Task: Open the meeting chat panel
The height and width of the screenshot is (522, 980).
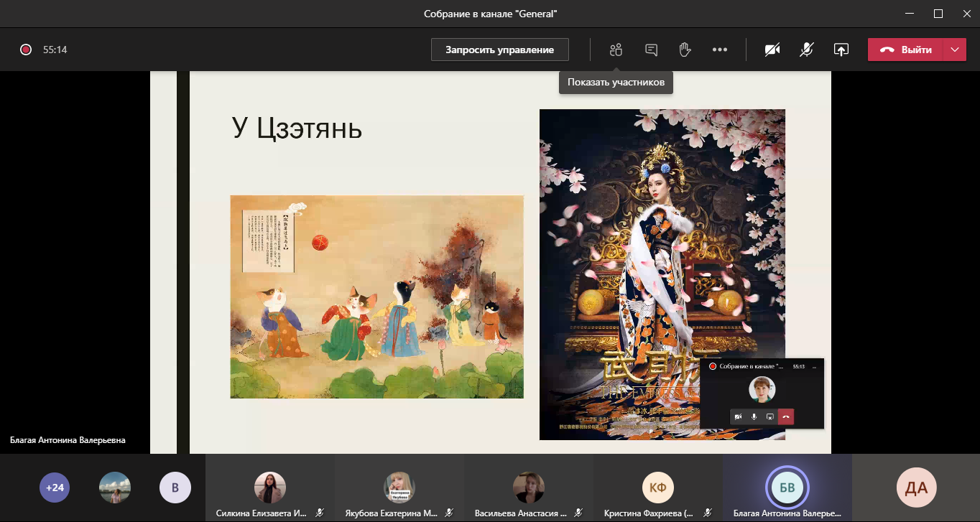Action: coord(651,50)
